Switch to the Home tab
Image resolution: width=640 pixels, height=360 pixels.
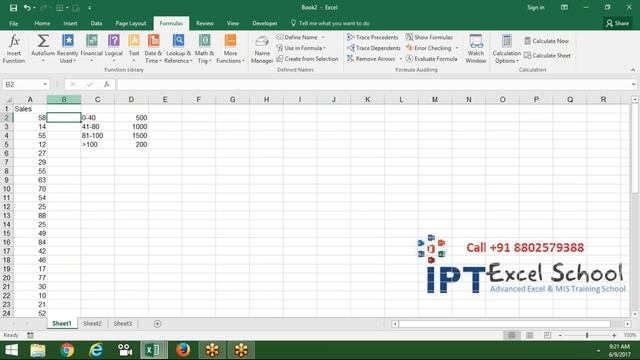pyautogui.click(x=42, y=23)
